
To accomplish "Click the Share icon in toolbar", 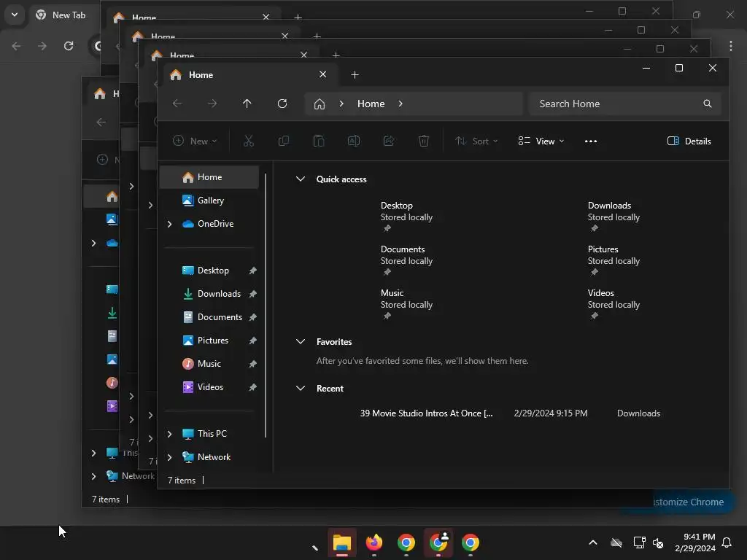I will click(389, 141).
